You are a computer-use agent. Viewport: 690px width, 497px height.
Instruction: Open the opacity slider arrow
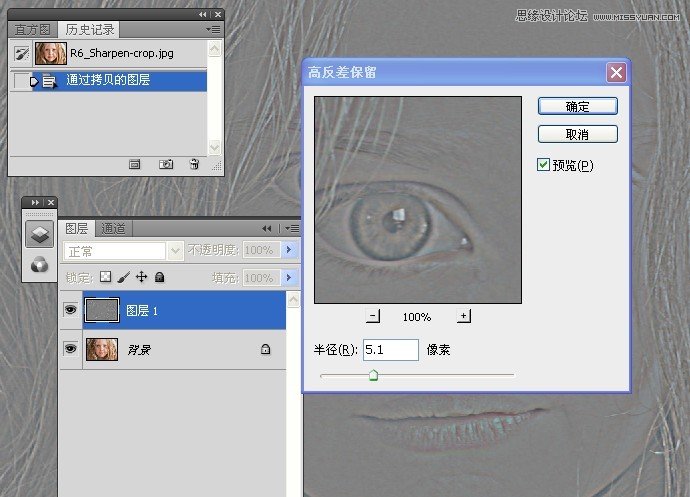pyautogui.click(x=289, y=250)
